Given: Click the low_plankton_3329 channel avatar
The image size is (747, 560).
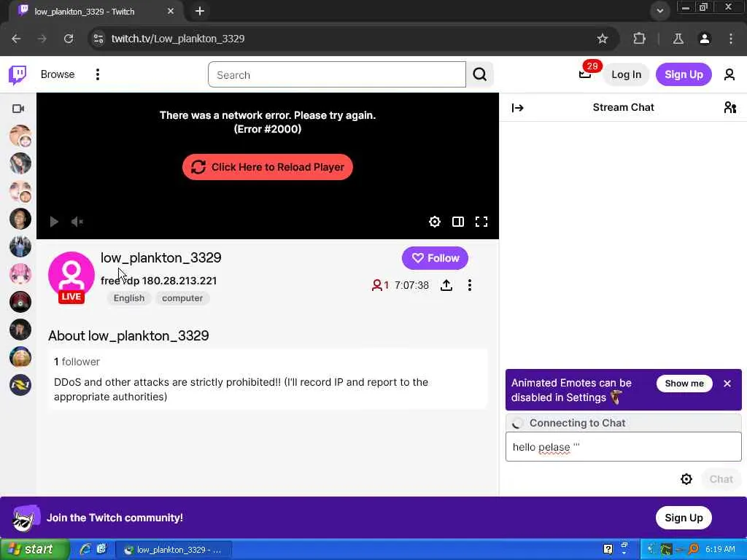Looking at the screenshot, I should (71, 275).
